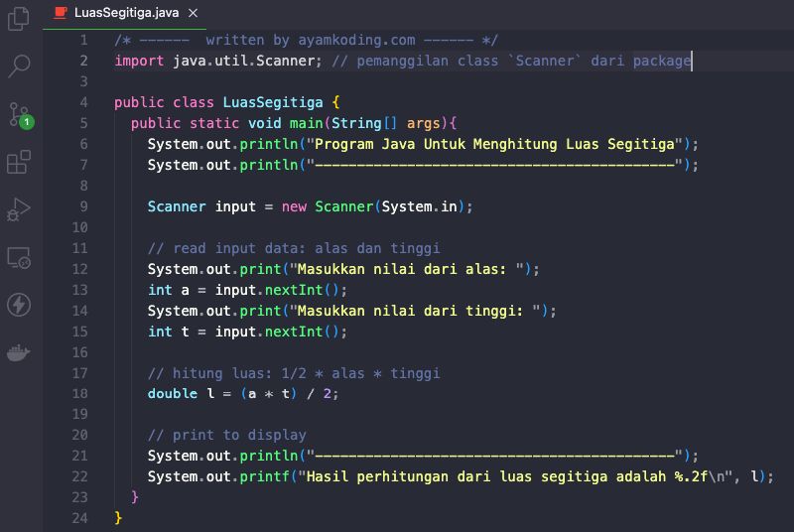The image size is (794, 532).
Task: Click 'printf' method on line 22
Action: [x=264, y=476]
